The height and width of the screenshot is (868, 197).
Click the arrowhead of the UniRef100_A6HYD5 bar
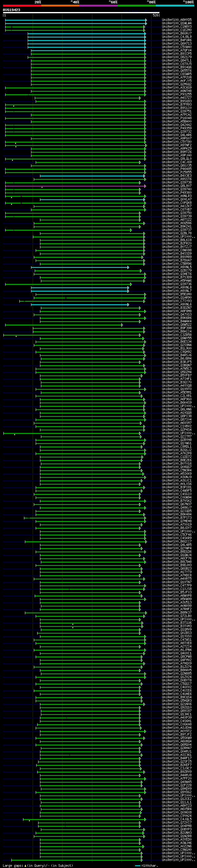tap(146, 20)
